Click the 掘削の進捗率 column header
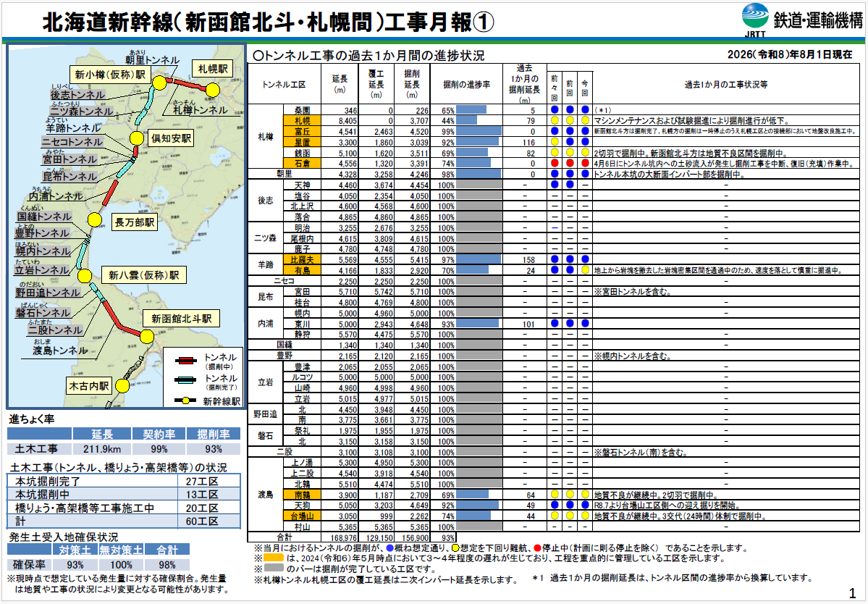 coord(466,85)
